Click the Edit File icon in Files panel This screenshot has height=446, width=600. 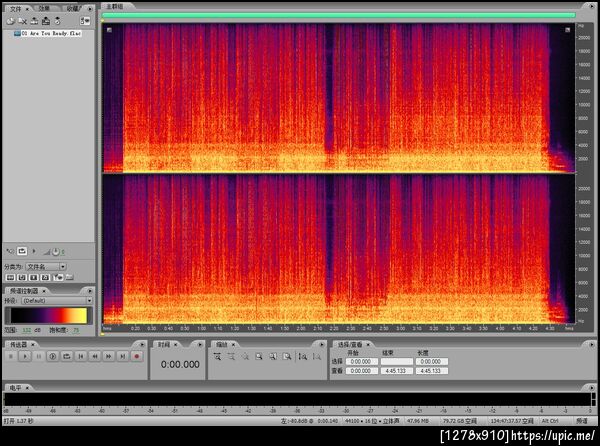46,21
